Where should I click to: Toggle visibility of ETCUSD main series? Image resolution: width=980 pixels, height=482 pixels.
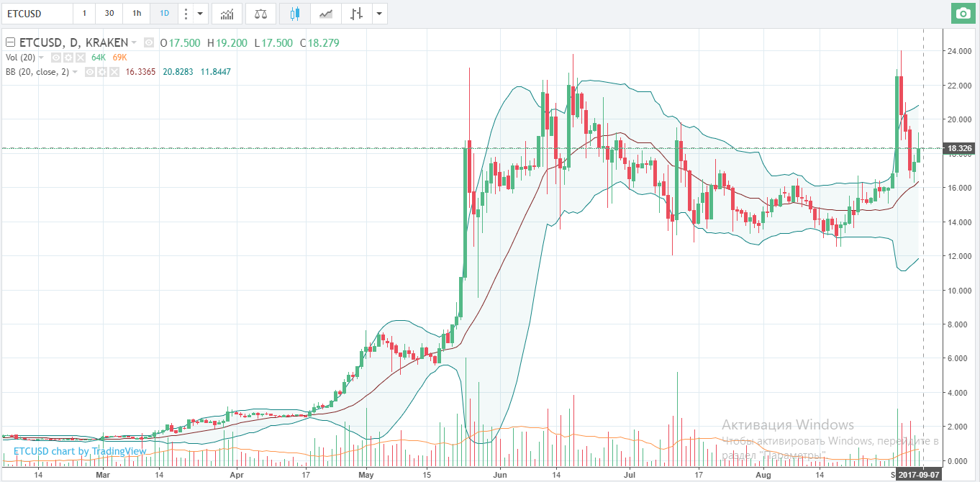point(149,42)
